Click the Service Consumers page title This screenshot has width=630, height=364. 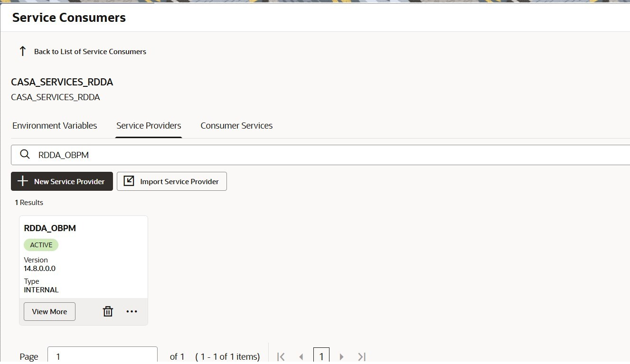(69, 18)
